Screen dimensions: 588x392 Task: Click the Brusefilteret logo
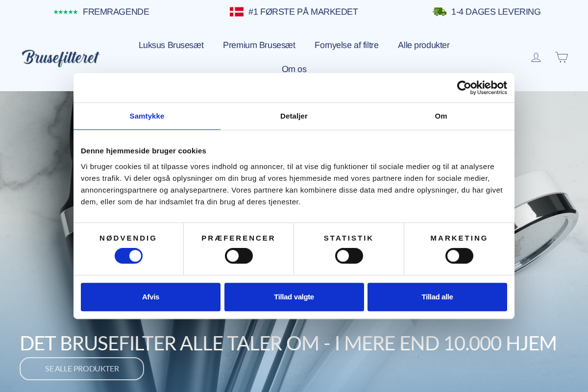coord(60,57)
